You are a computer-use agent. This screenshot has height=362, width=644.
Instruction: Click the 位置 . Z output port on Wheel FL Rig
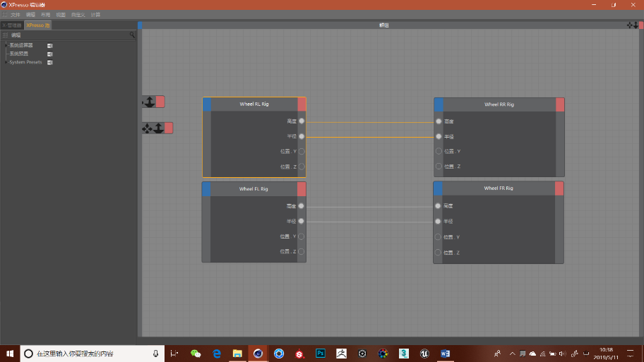click(302, 251)
